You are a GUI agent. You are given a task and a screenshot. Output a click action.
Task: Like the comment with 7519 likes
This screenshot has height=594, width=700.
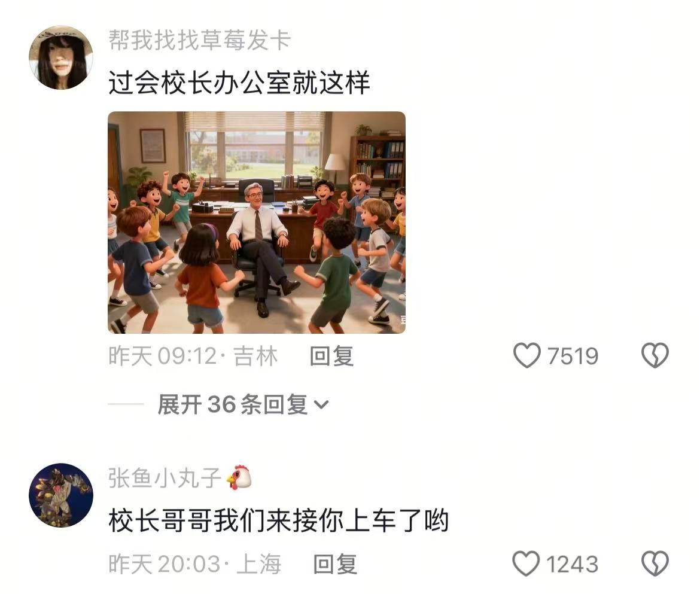526,355
